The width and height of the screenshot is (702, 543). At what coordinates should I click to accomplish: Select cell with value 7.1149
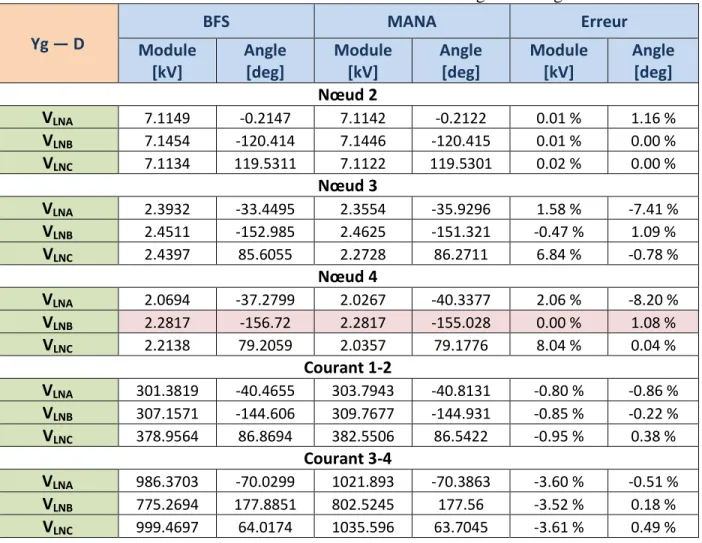coord(167,118)
